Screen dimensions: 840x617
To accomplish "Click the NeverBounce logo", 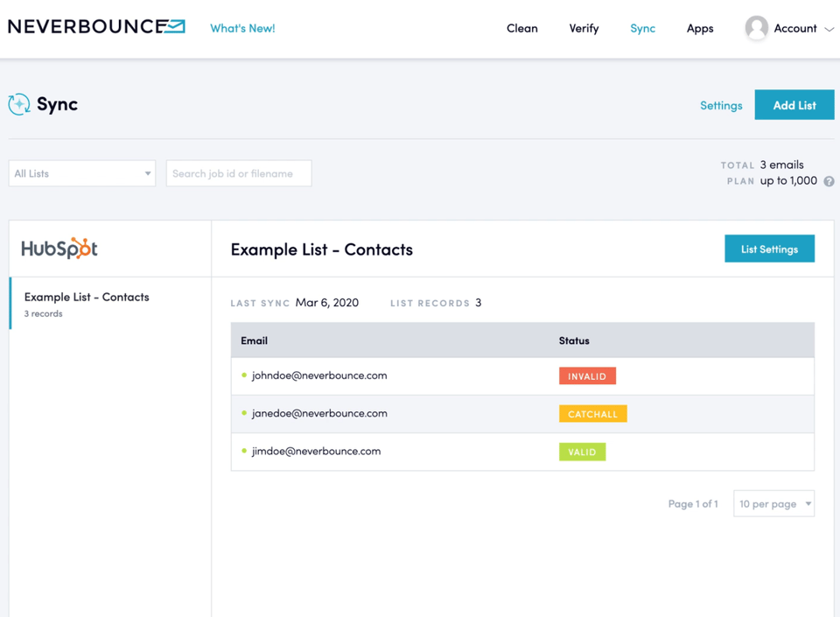I will click(x=96, y=27).
